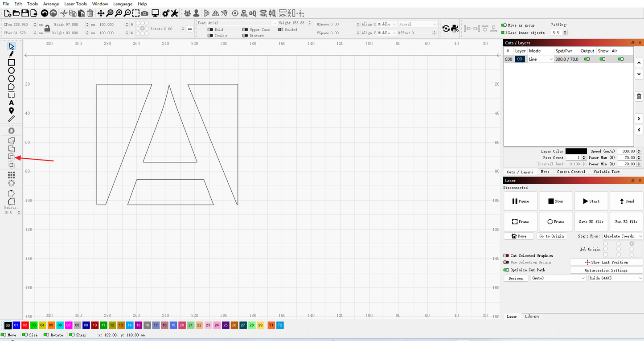Open the (Auto) port dropdown
This screenshot has height=341, width=644.
click(x=558, y=278)
